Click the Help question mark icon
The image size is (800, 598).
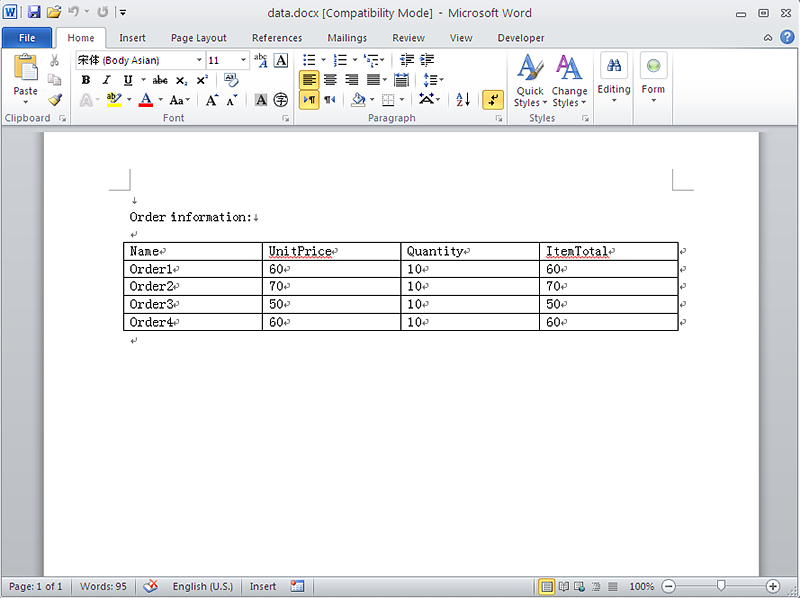[787, 37]
